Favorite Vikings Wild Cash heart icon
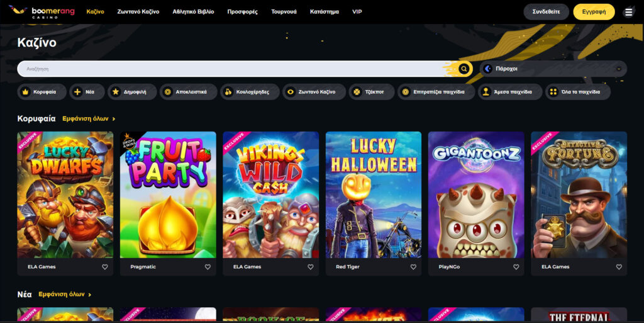Image resolution: width=644 pixels, height=323 pixels. coord(311,267)
